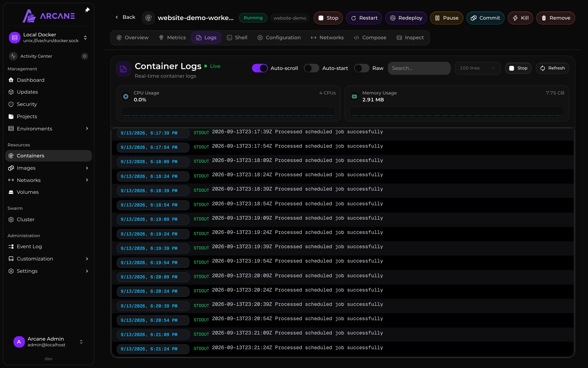Open the Activity Center
The width and height of the screenshot is (588, 368).
click(48, 56)
